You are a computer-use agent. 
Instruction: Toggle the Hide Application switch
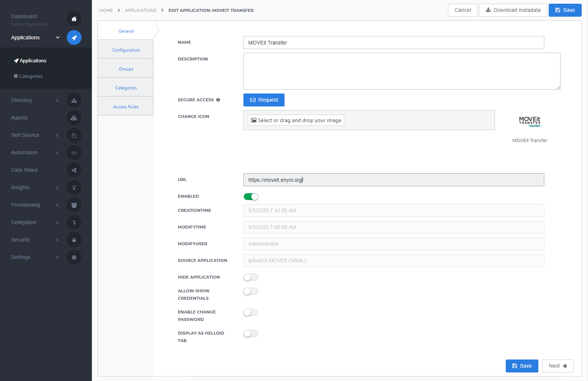click(x=251, y=277)
